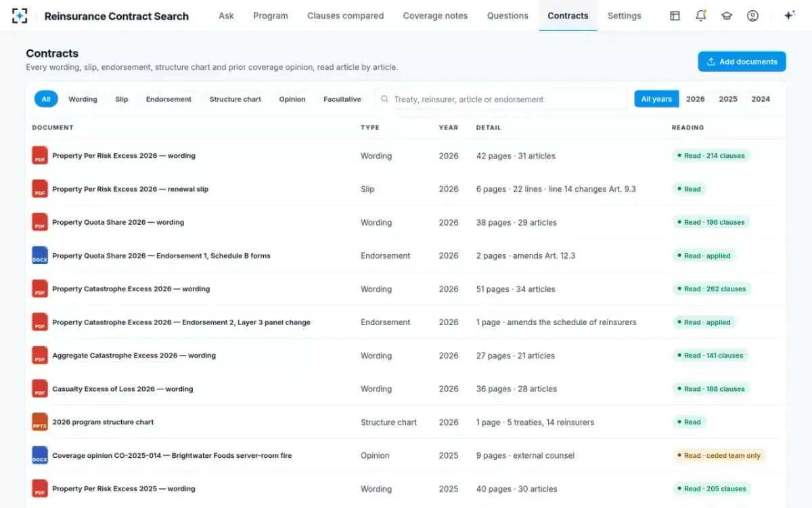The height and width of the screenshot is (508, 812).
Task: Open Property Quota Share 2026 — wording
Action: coord(118,222)
